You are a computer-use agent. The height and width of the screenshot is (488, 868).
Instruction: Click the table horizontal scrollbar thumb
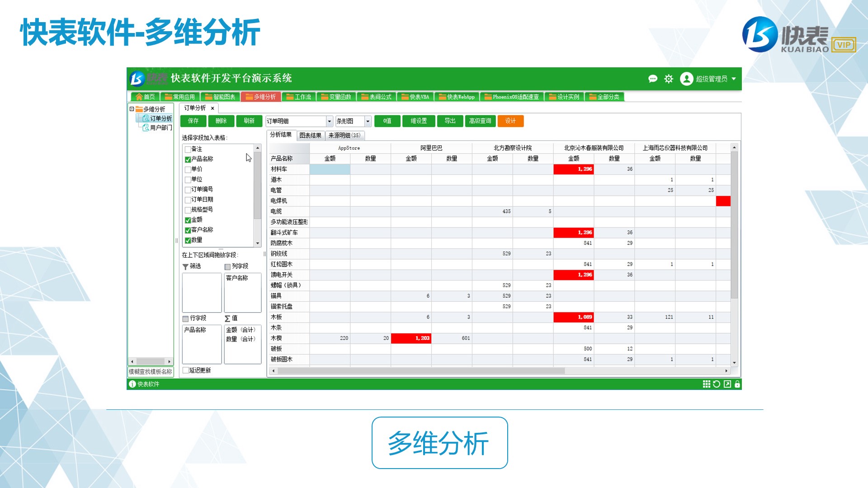[421, 371]
